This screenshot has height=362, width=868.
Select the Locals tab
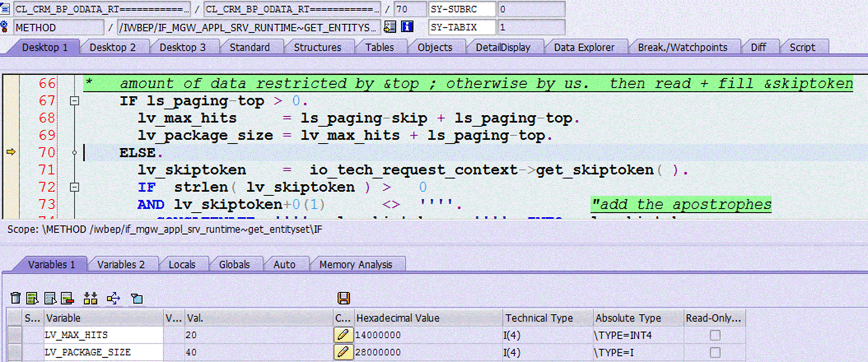[x=182, y=265]
